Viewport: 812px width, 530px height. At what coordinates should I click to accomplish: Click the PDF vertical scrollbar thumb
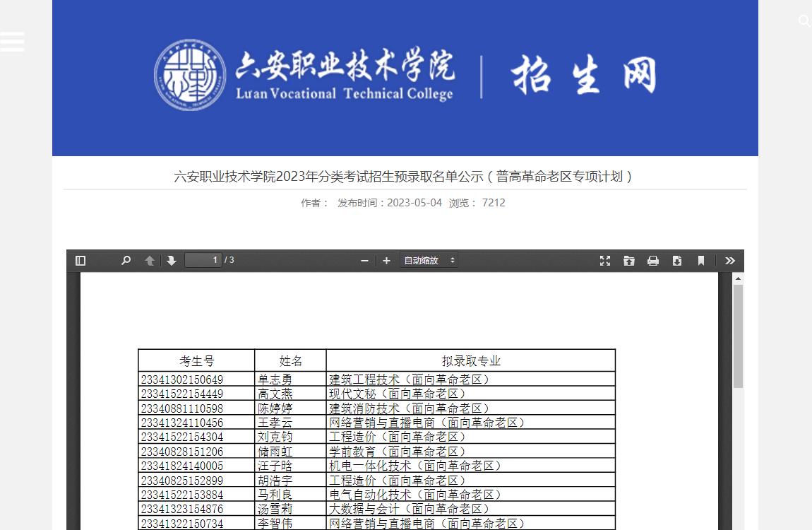point(738,336)
